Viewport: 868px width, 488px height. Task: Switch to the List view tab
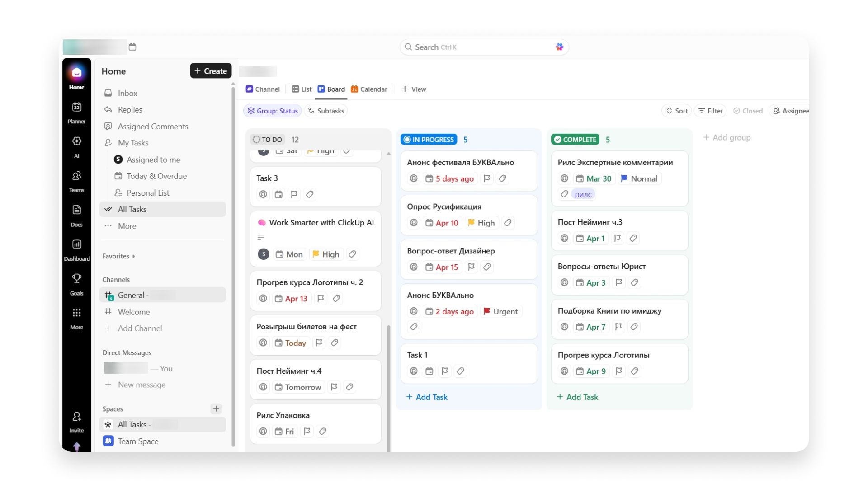tap(302, 89)
